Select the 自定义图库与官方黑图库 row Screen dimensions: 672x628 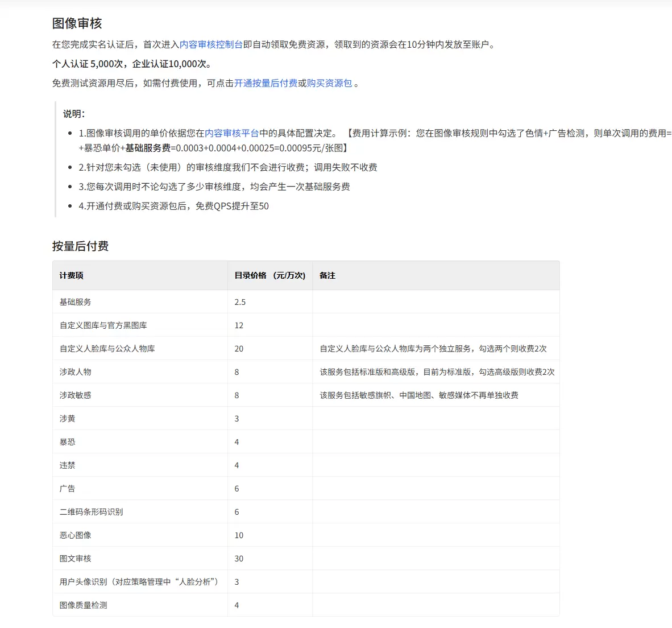[306, 325]
